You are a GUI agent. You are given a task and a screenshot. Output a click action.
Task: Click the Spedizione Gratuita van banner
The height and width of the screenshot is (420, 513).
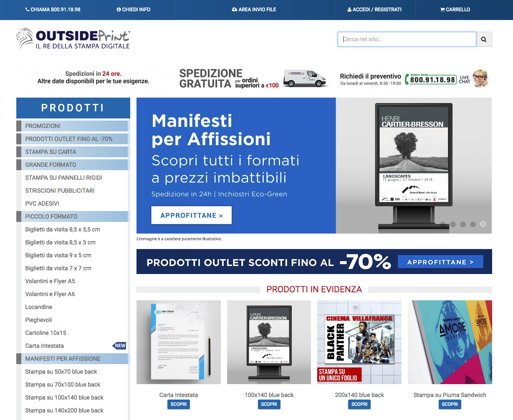[254, 78]
